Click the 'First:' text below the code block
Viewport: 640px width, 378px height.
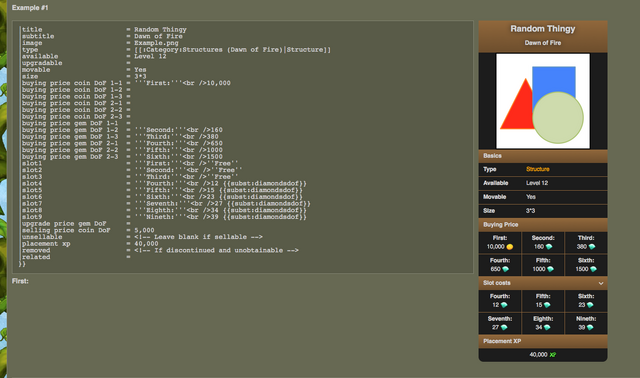(20, 281)
